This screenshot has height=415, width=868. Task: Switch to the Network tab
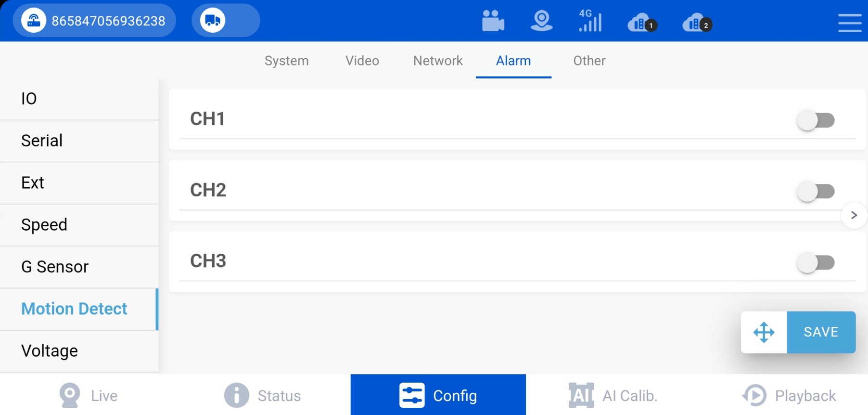438,61
